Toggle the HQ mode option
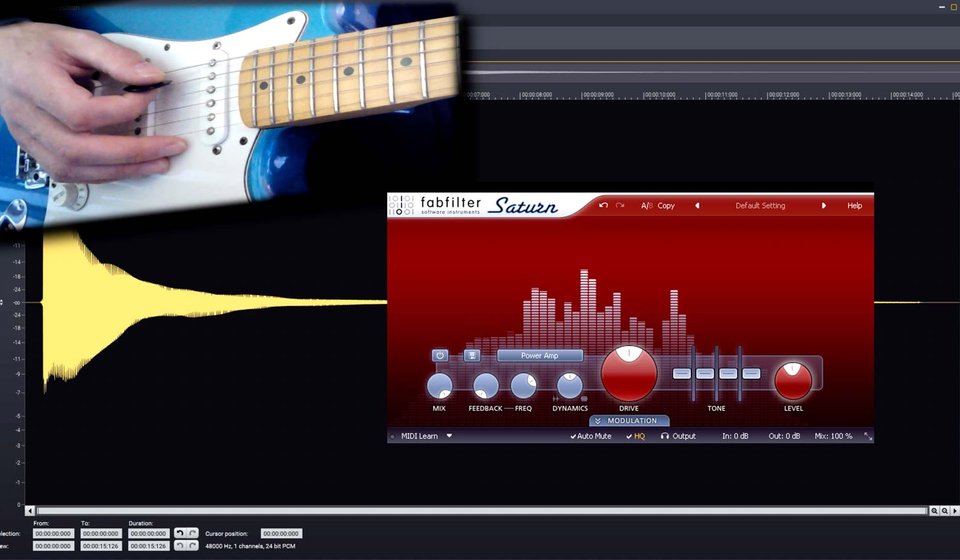The height and width of the screenshot is (560, 960). pyautogui.click(x=636, y=436)
